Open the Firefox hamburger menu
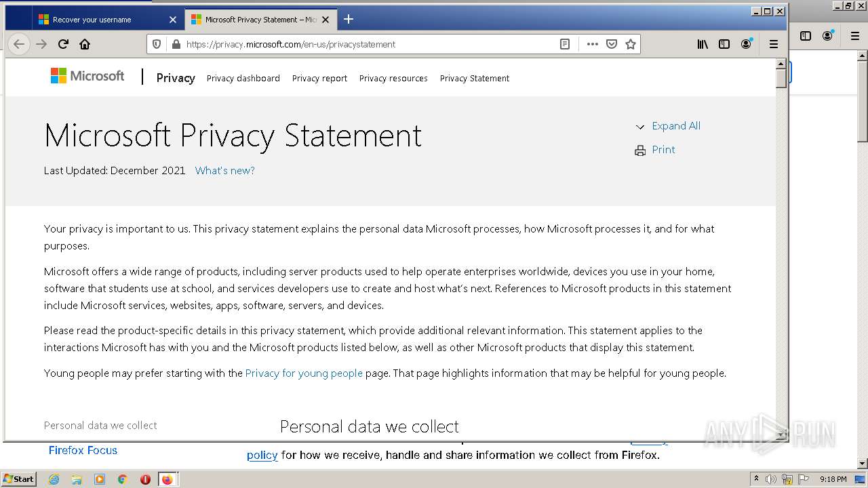 click(x=773, y=44)
